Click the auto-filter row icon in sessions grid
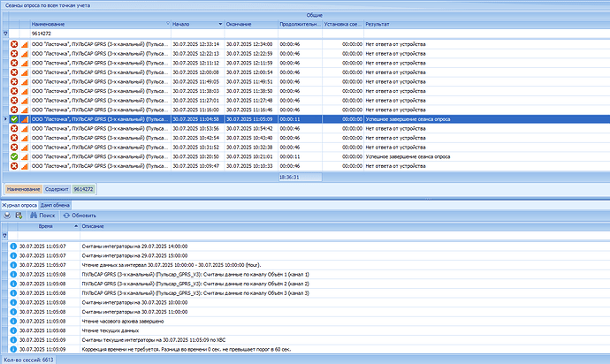610x364 pixels. coord(6,34)
